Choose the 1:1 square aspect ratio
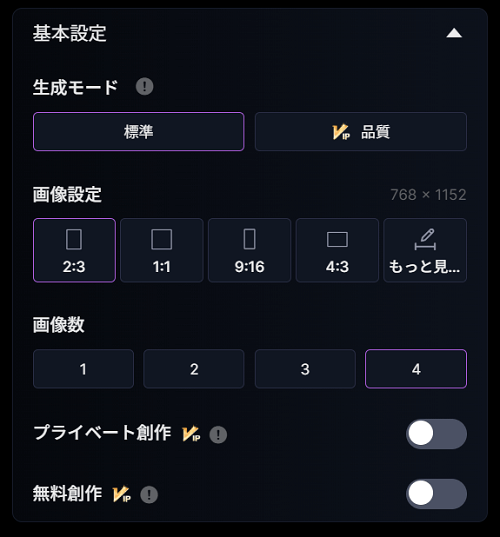Viewport: 500px width, 537px height. pos(162,250)
